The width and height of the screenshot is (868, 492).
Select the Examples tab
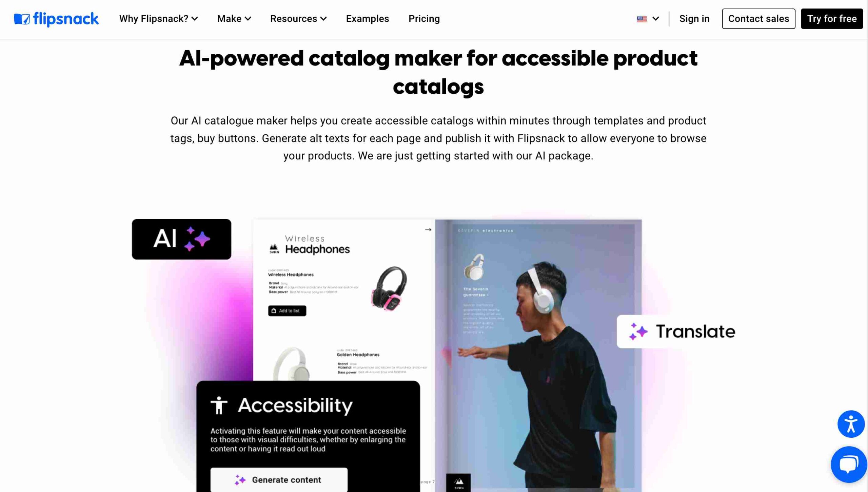pyautogui.click(x=368, y=18)
